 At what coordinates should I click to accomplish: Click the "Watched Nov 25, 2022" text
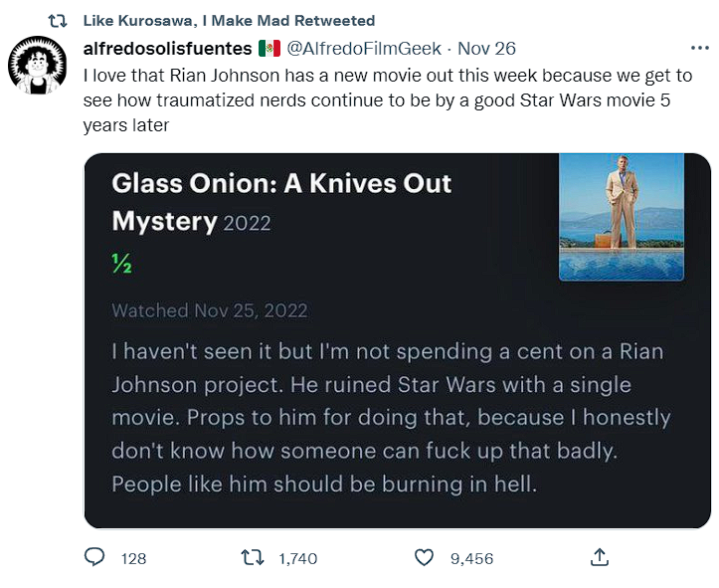[x=209, y=310]
